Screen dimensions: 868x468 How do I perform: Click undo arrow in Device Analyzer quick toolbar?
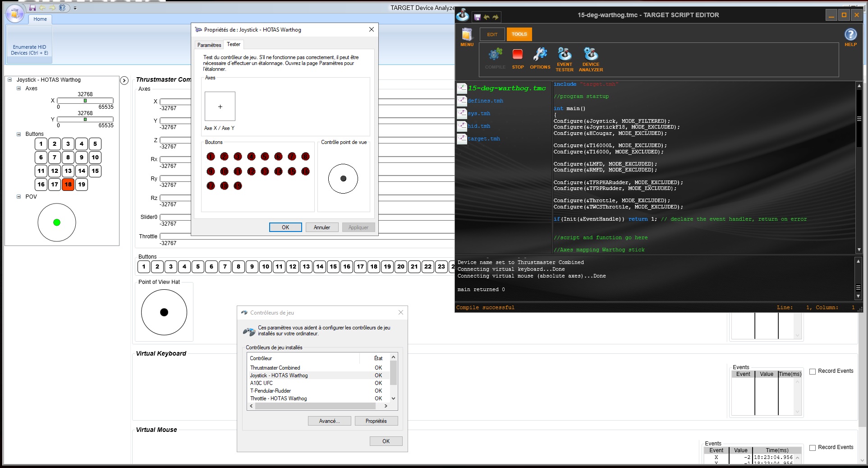coord(42,8)
